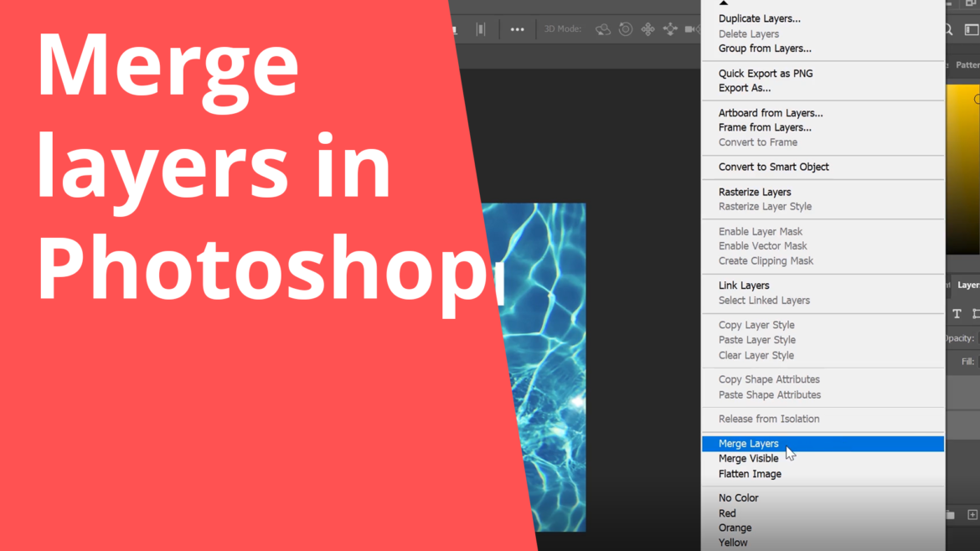Select the Dolly 3D camera tool
The width and height of the screenshot is (980, 551).
[692, 29]
